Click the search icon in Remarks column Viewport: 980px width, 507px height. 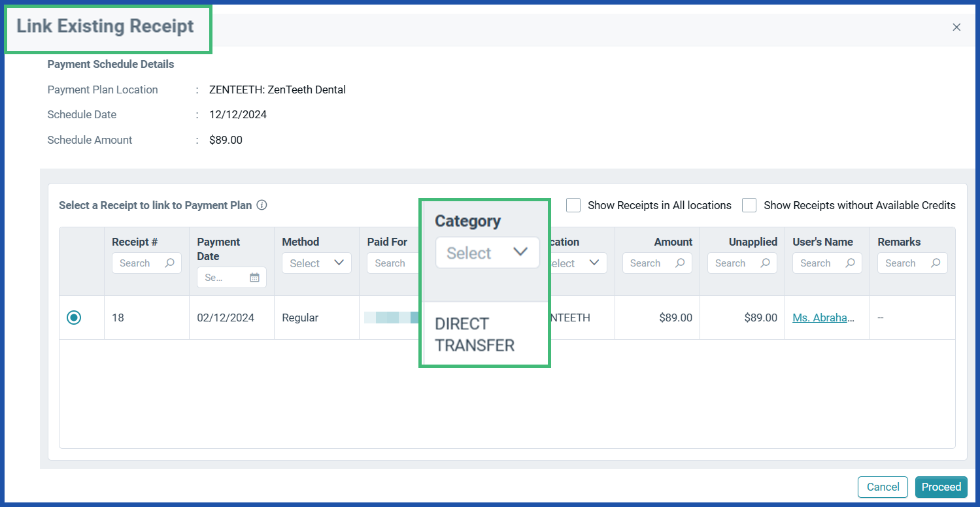(935, 263)
